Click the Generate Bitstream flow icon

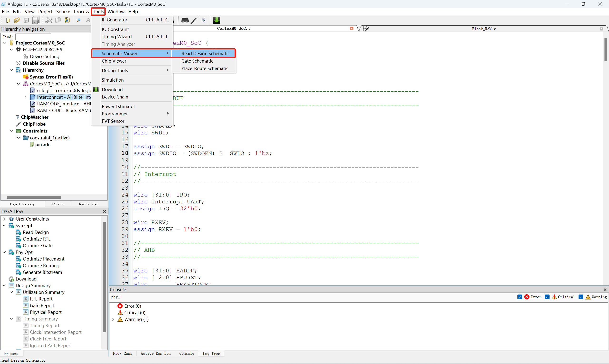pyautogui.click(x=18, y=272)
